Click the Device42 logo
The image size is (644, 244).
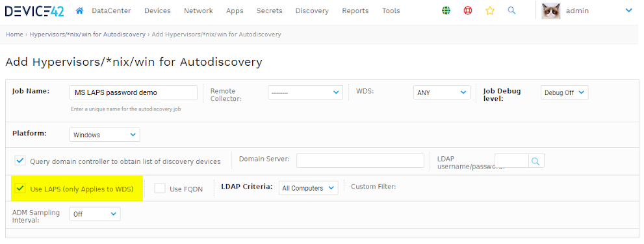click(34, 11)
